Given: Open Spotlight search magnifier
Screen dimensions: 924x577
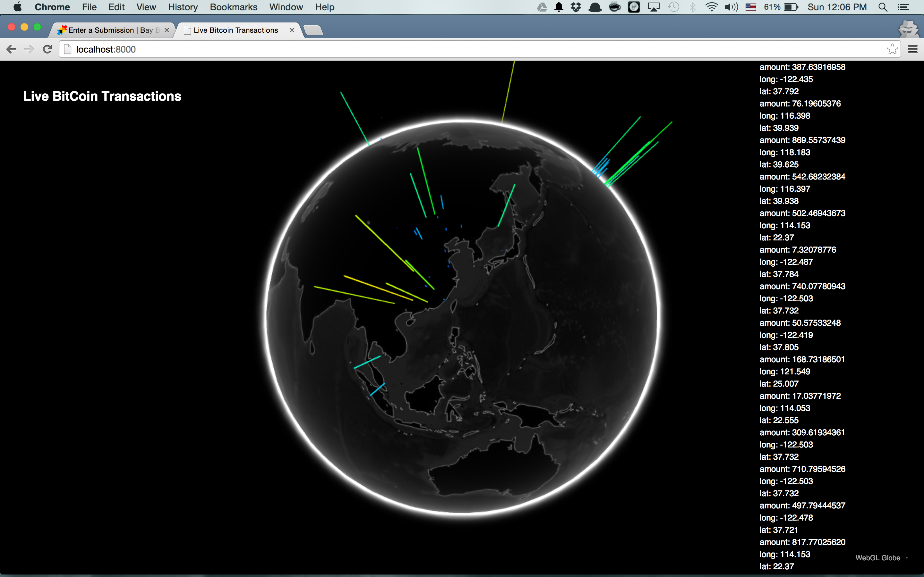Looking at the screenshot, I should [882, 7].
